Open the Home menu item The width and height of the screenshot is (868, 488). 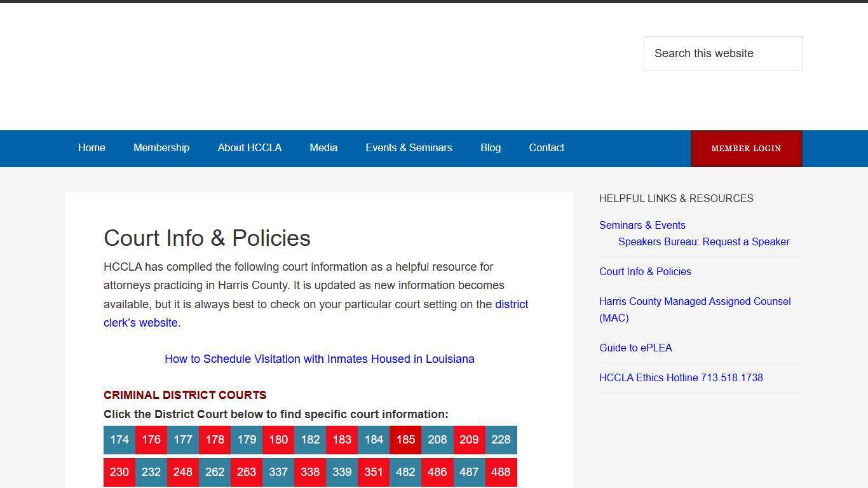click(92, 148)
